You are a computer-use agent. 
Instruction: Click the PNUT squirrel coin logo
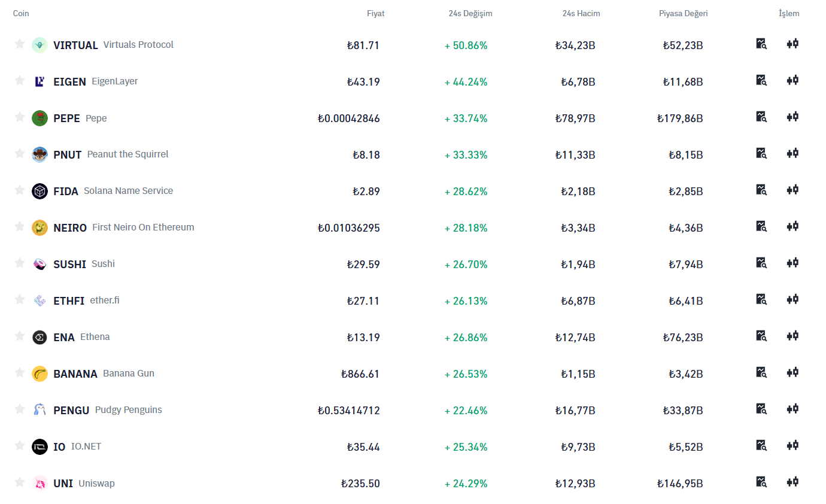[x=40, y=154]
